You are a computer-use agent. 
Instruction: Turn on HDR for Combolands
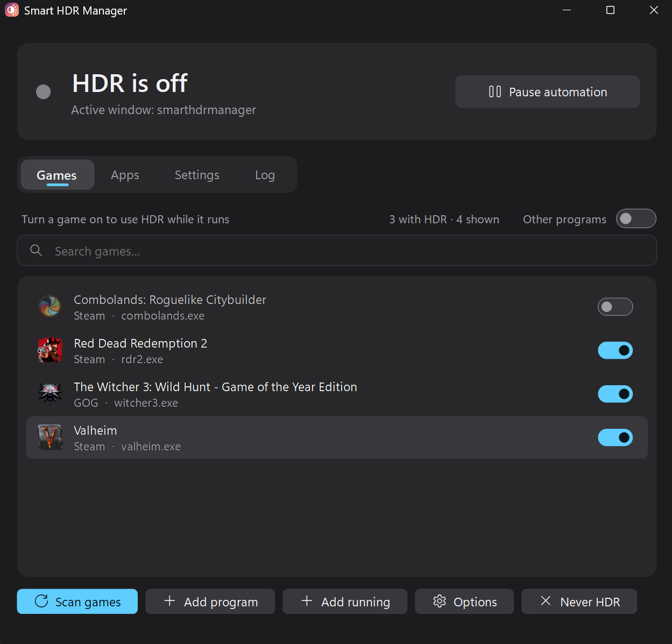pyautogui.click(x=616, y=307)
